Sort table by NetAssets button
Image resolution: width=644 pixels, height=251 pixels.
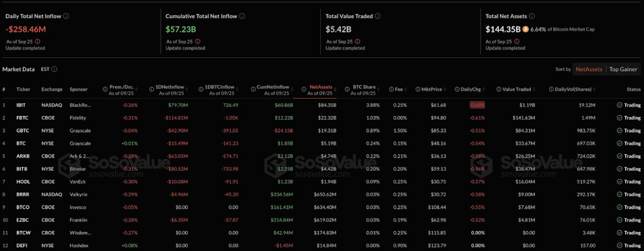coord(589,69)
